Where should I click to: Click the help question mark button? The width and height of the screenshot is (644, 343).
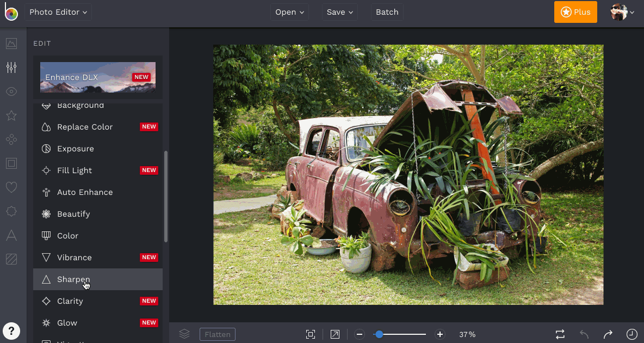11,330
